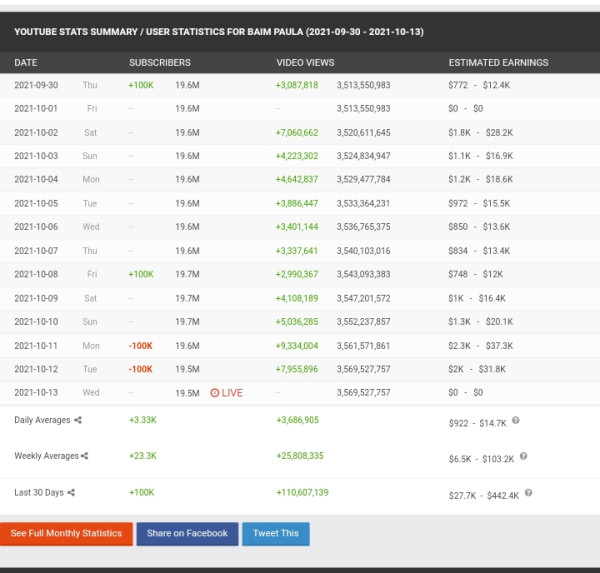Click weekly average views +25,808,335
The width and height of the screenshot is (600, 573).
(300, 455)
